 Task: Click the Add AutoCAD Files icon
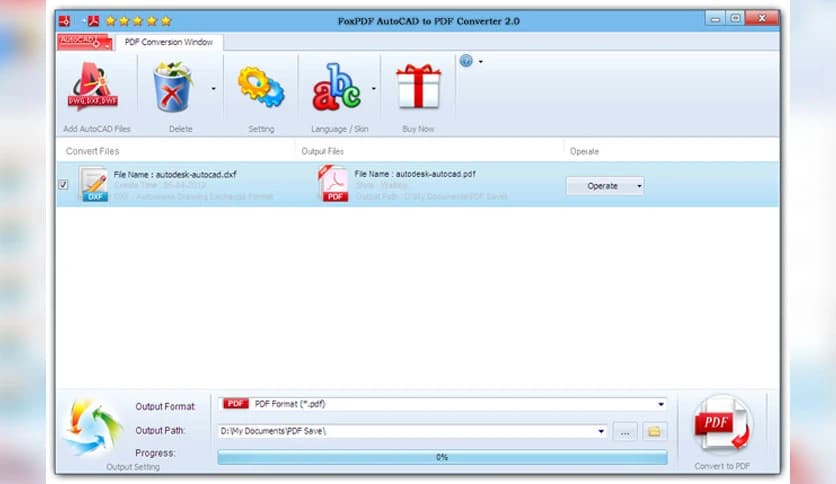point(92,86)
